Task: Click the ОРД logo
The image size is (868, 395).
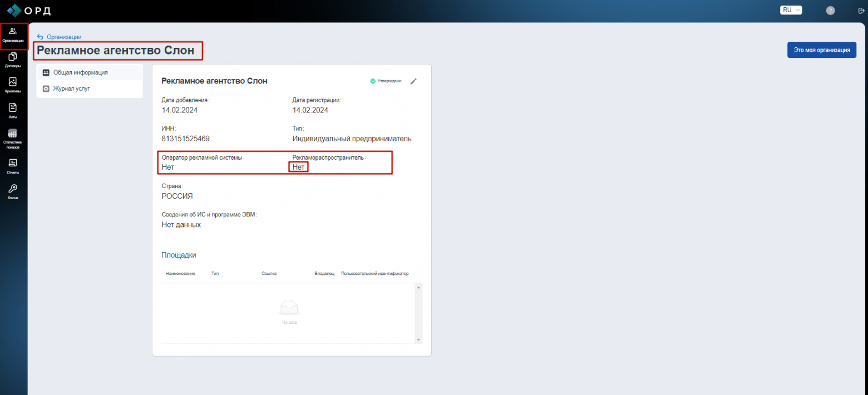Action: tap(28, 10)
